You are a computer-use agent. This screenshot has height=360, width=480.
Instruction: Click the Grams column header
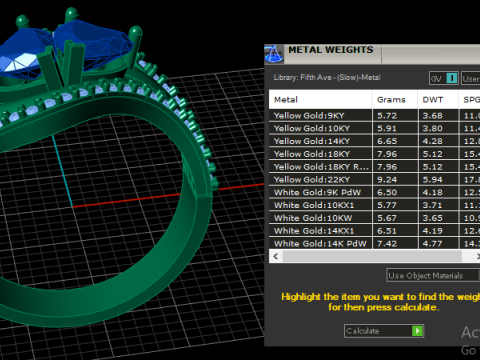(x=395, y=100)
